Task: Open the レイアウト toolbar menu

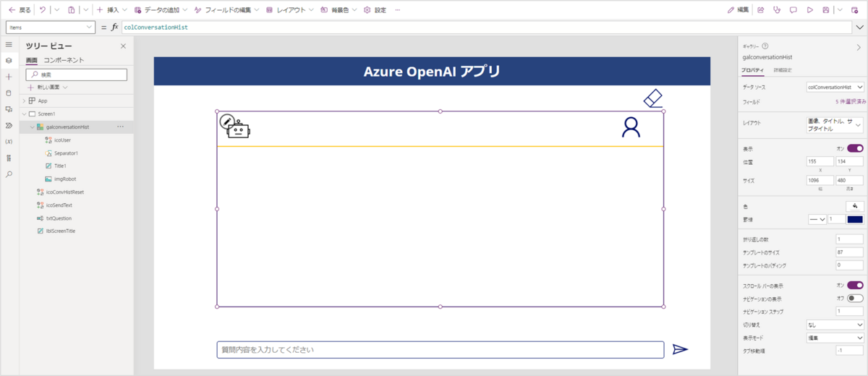Action: coord(290,10)
